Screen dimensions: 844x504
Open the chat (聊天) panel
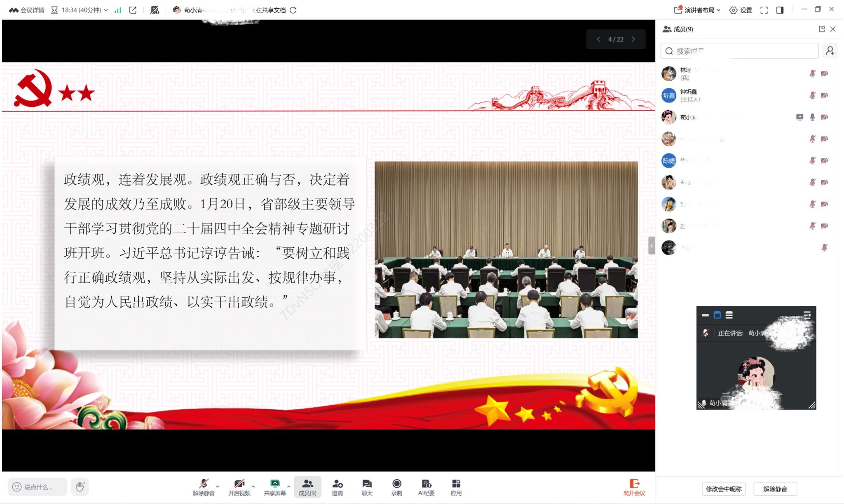[367, 484]
